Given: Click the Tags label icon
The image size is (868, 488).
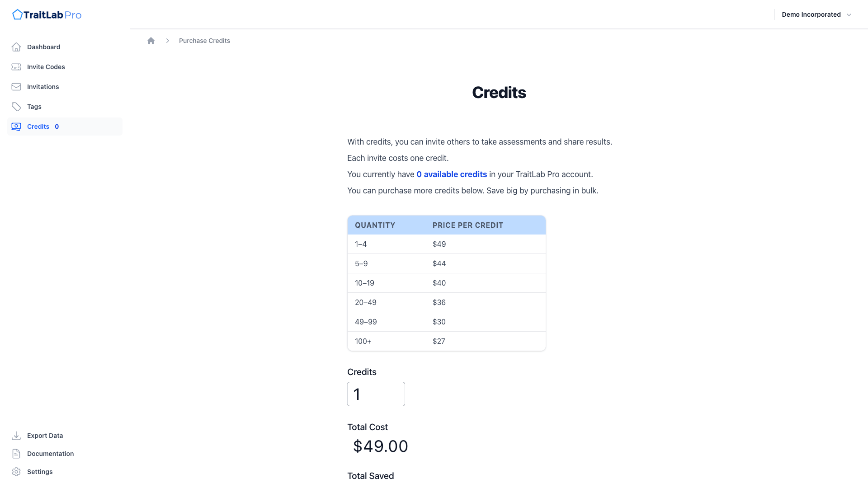Looking at the screenshot, I should (x=16, y=107).
